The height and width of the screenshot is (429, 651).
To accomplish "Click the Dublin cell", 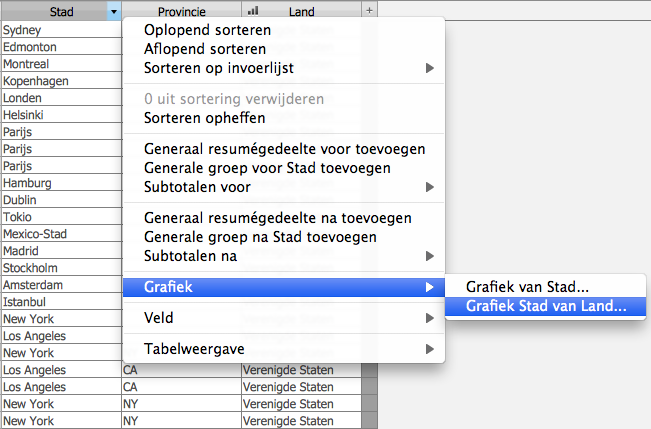I will click(x=61, y=200).
